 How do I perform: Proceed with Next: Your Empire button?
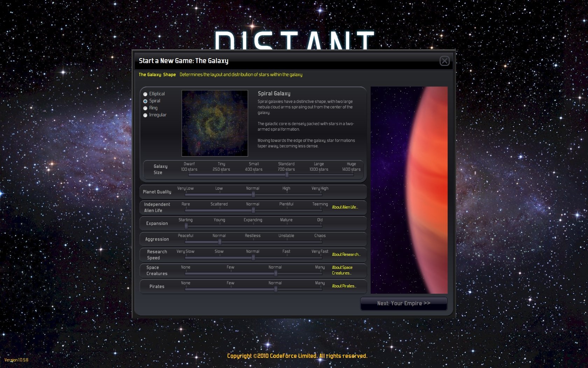pyautogui.click(x=404, y=304)
